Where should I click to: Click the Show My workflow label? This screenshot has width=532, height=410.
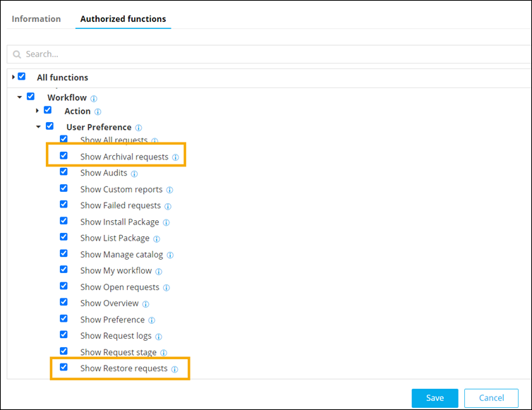tap(116, 270)
